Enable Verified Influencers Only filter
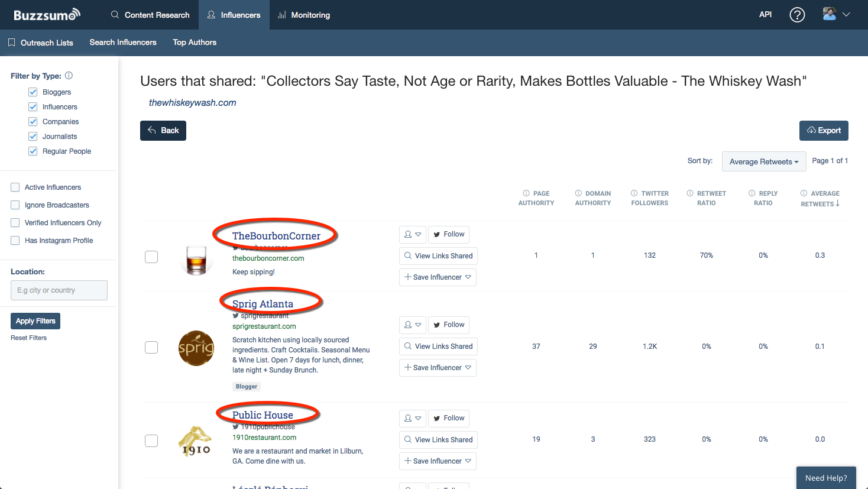868x489 pixels. click(x=15, y=223)
